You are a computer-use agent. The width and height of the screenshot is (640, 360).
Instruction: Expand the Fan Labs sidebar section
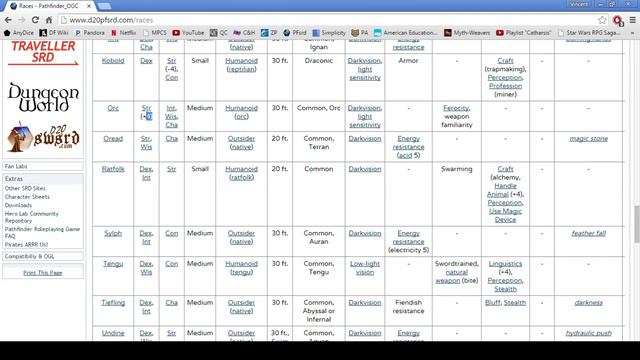(43, 167)
